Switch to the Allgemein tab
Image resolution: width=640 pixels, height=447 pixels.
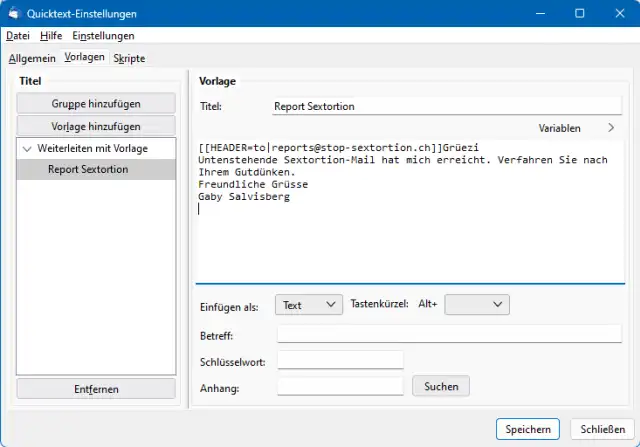click(x=33, y=58)
